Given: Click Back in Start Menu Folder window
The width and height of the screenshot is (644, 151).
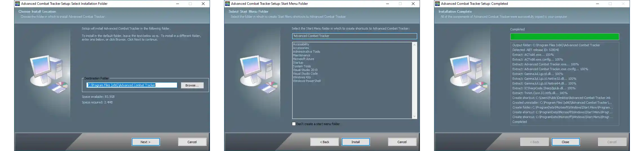Looking at the screenshot, I should [x=324, y=142].
